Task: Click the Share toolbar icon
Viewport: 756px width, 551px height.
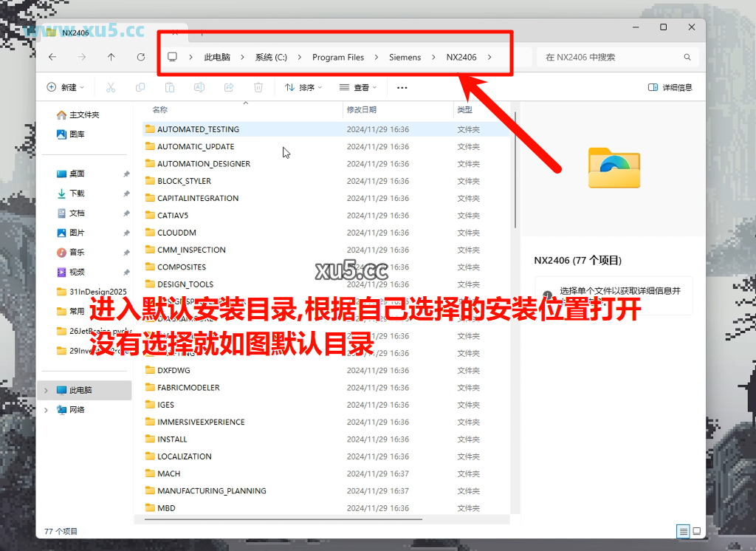Action: [x=229, y=87]
